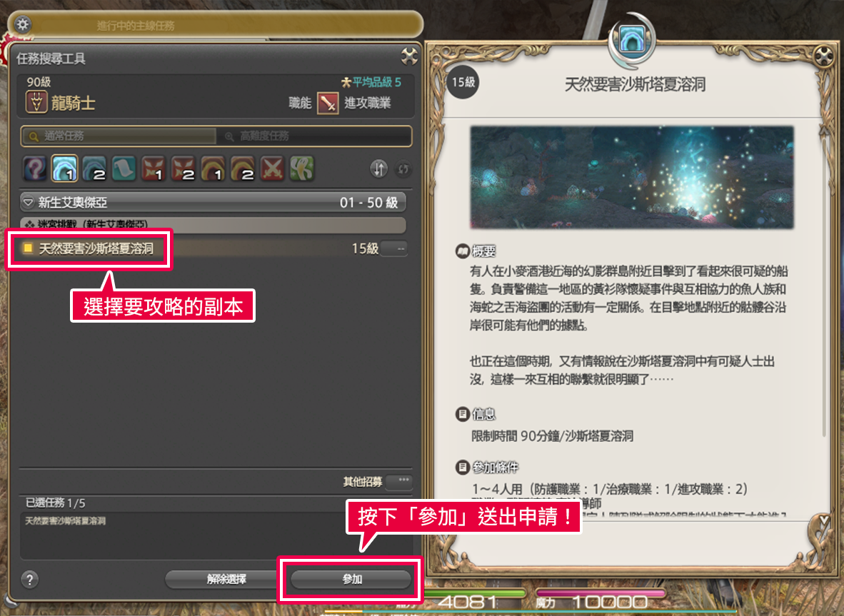Collapse the 新生艾奧傑亞 01-50級 section

213,202
